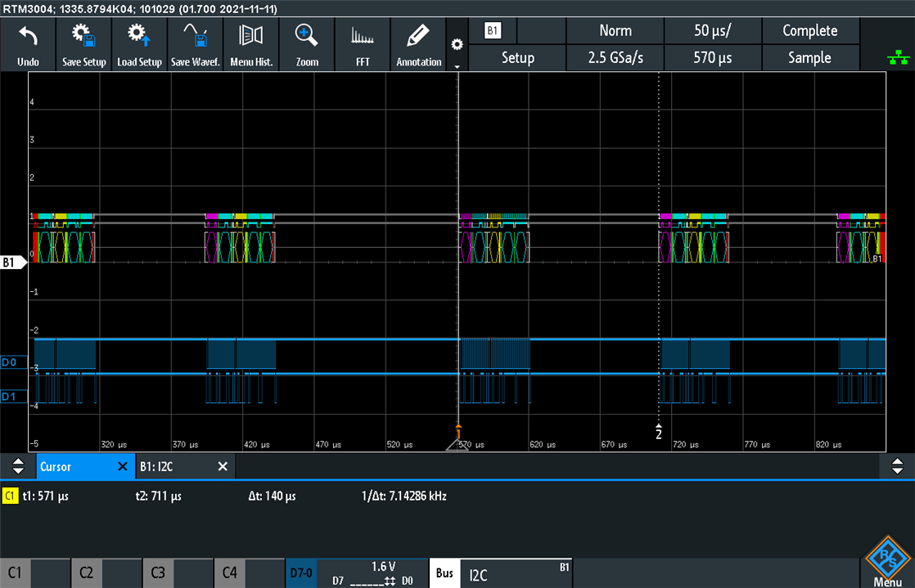The width and height of the screenshot is (915, 588).
Task: Click the Sample acquisition mode field
Action: 810,58
